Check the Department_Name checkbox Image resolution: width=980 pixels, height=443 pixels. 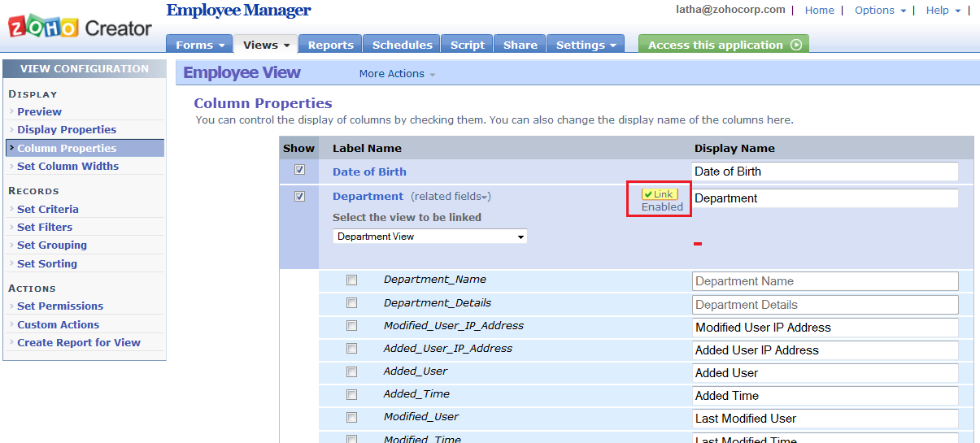coord(351,280)
